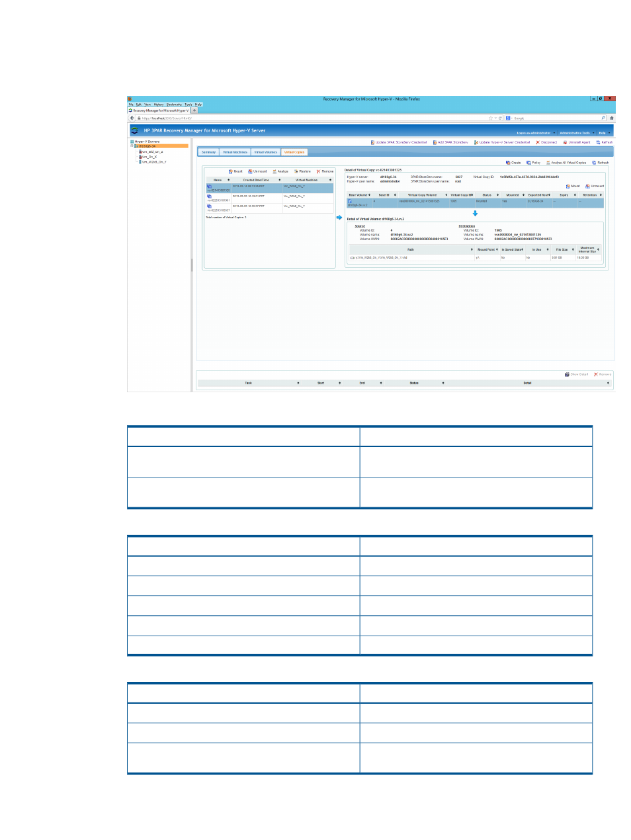The height and width of the screenshot is (840, 631).
Task: Select the first virtual copy row vc-0214130813
Action: tap(269, 189)
